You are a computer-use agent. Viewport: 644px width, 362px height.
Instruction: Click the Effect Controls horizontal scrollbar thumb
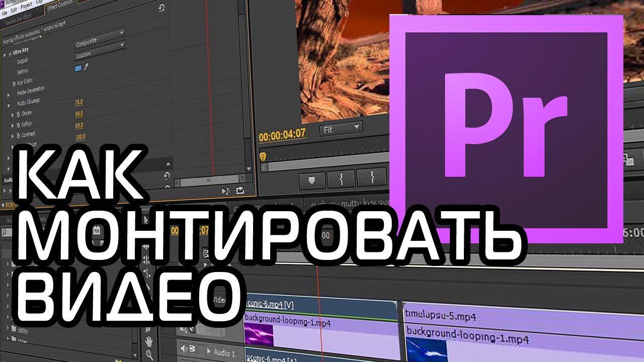pos(210,180)
